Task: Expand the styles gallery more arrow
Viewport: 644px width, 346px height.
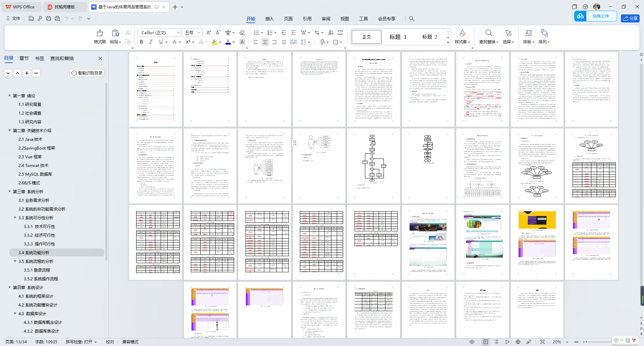Action: 448,43
